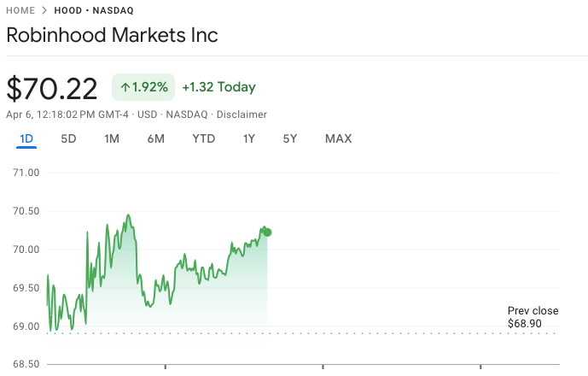Switch to the YTD tab
The width and height of the screenshot is (588, 376).
coord(203,138)
